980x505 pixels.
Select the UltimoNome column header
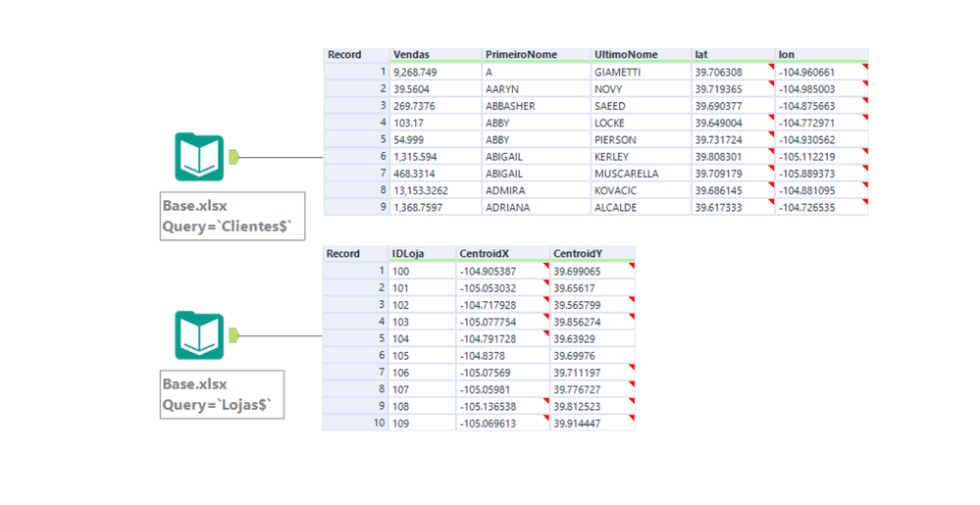(626, 55)
